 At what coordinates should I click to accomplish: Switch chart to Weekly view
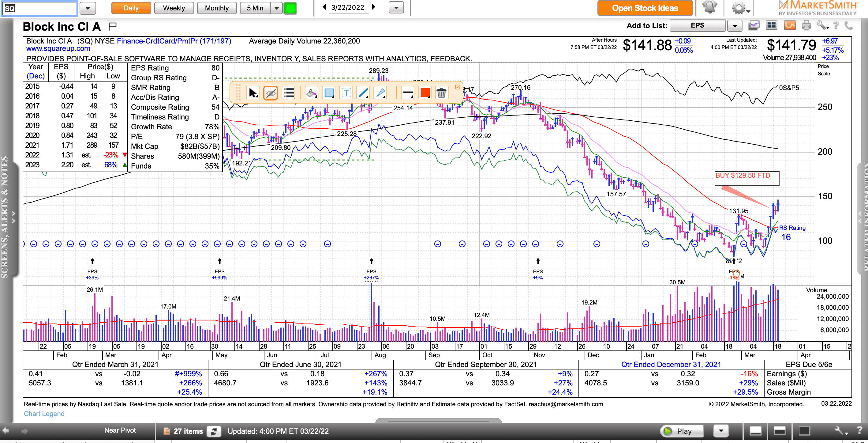tap(174, 8)
